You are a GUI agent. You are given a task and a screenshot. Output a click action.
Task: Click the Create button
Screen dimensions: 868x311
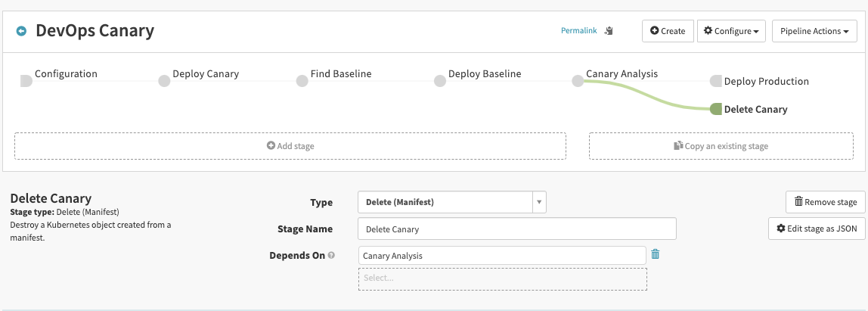pos(668,31)
